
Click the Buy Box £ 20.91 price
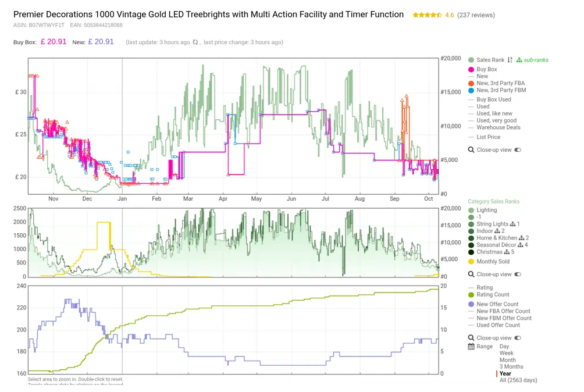(x=54, y=42)
